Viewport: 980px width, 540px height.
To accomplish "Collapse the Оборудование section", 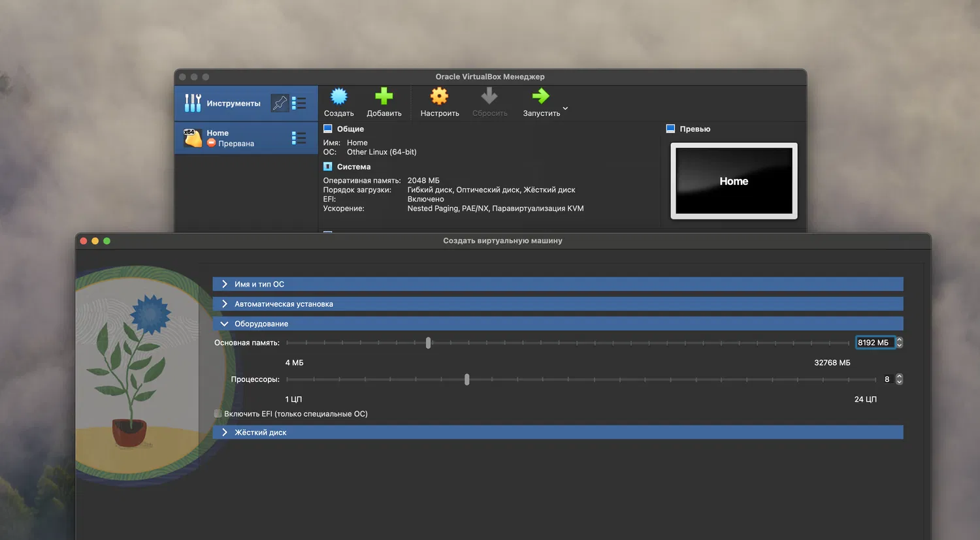I will [x=558, y=324].
